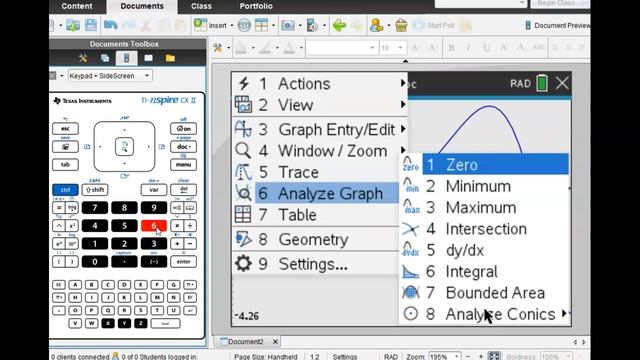Open the Content tab

[x=77, y=6]
